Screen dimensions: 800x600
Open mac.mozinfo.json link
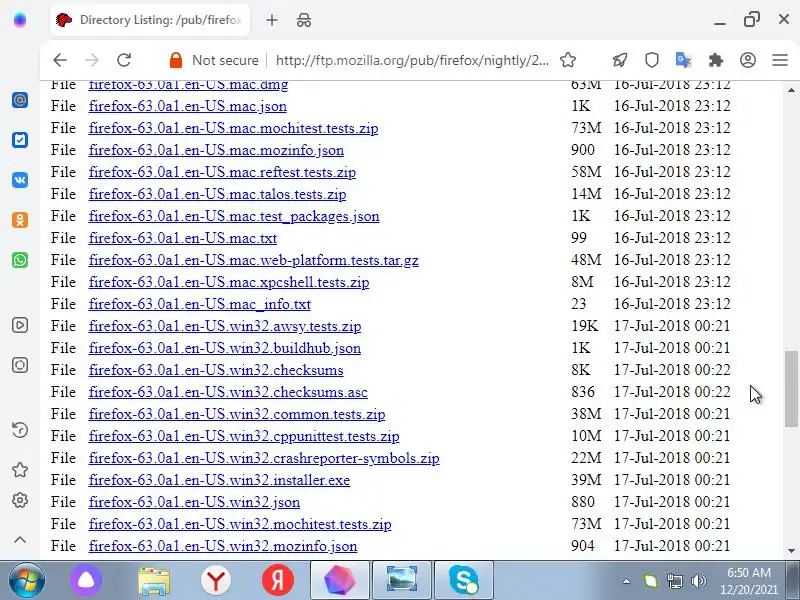tap(216, 150)
